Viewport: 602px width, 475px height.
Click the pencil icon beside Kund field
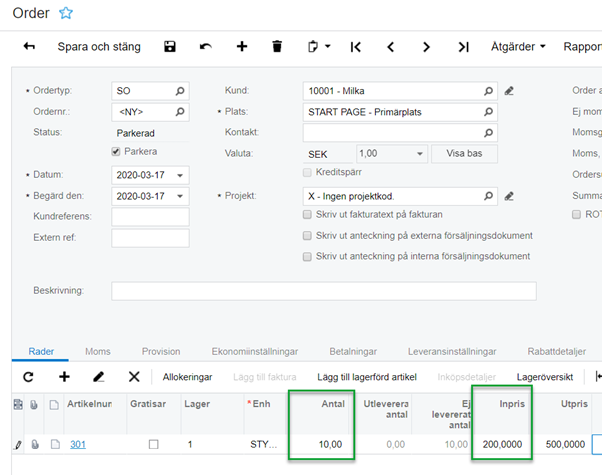point(509,90)
